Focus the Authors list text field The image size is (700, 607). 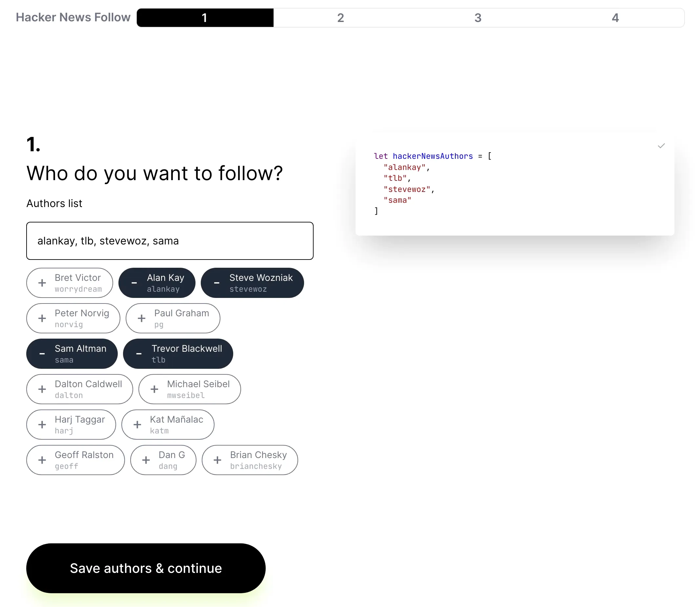[170, 241]
